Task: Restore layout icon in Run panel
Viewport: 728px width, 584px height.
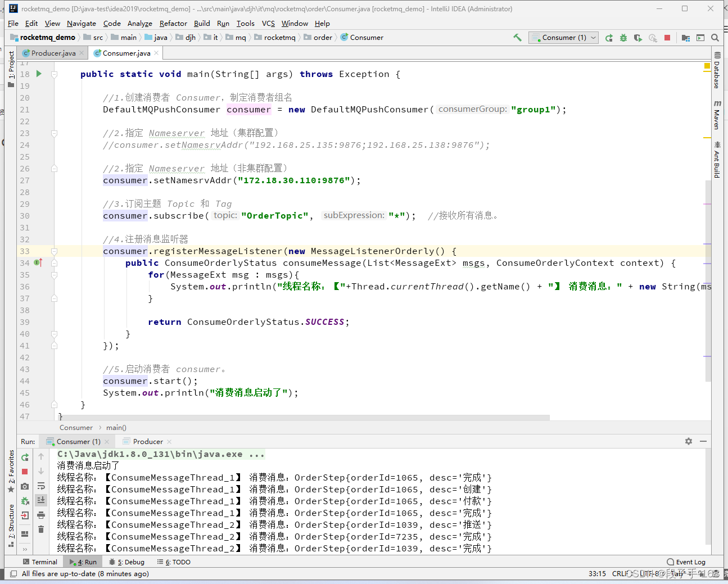Action: pyautogui.click(x=25, y=533)
